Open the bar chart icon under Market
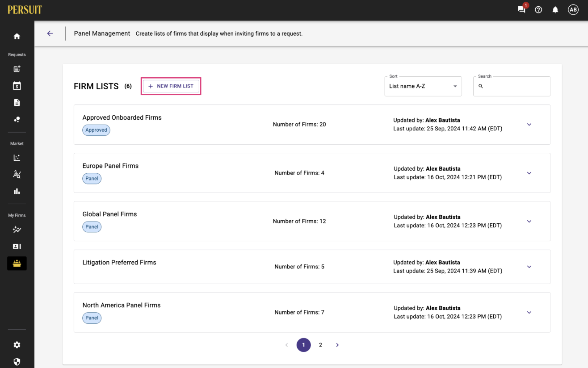Image resolution: width=588 pixels, height=368 pixels. tap(17, 191)
